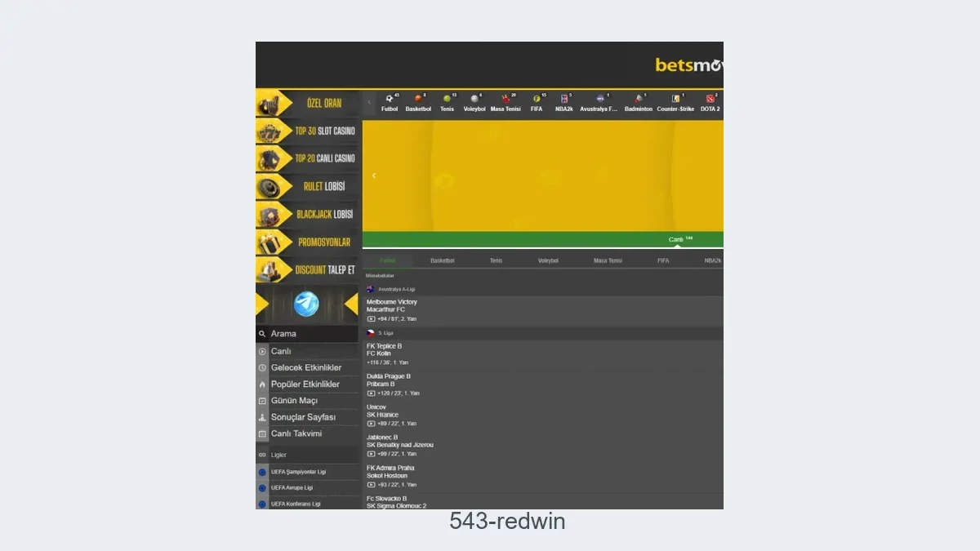Click the Telegram icon in sidebar
Image resolution: width=980 pixels, height=551 pixels.
[x=307, y=304]
